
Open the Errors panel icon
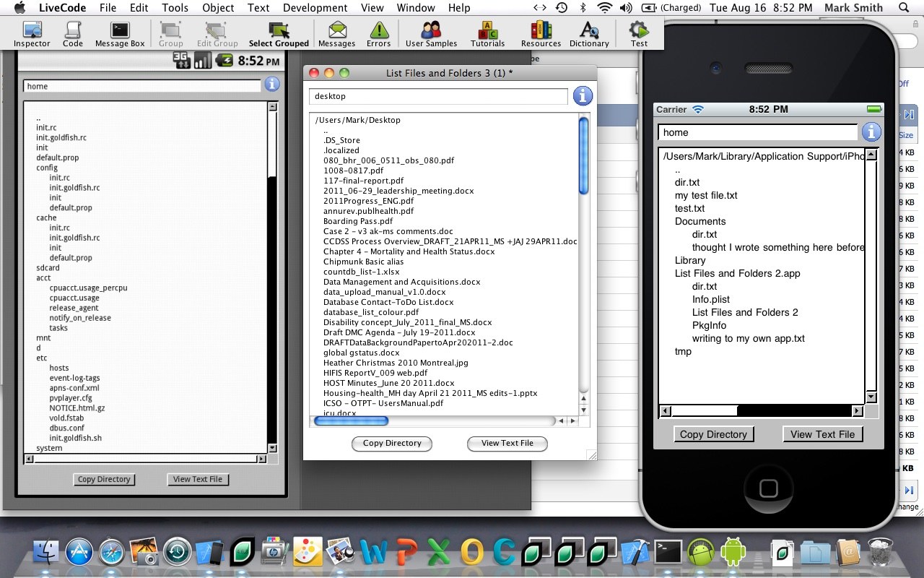click(378, 33)
